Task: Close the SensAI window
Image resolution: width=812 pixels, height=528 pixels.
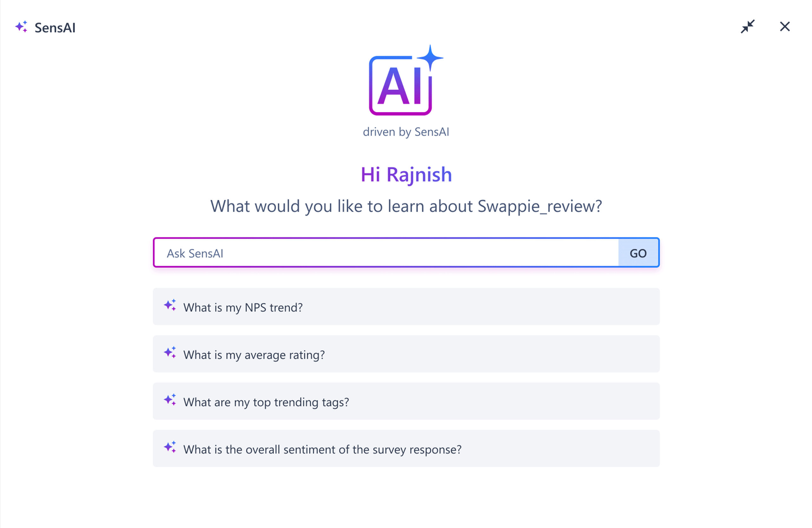Action: pyautogui.click(x=785, y=27)
